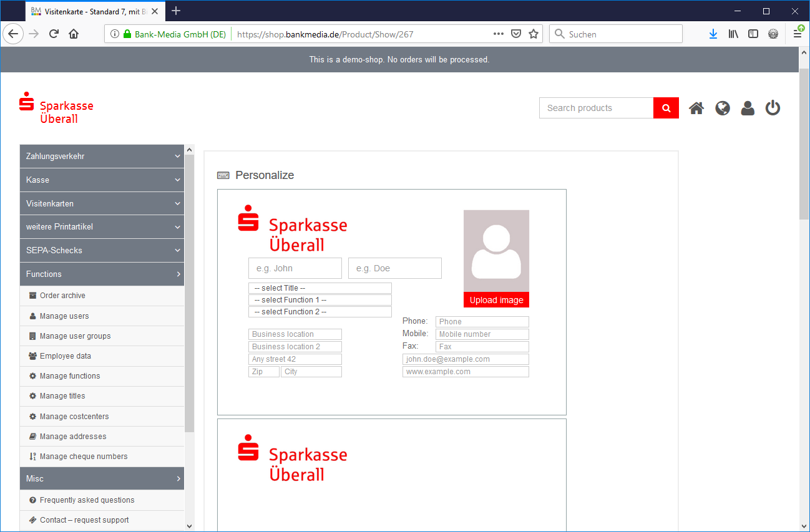810x532 pixels.
Task: Open Manage costcenters
Action: pos(102,417)
